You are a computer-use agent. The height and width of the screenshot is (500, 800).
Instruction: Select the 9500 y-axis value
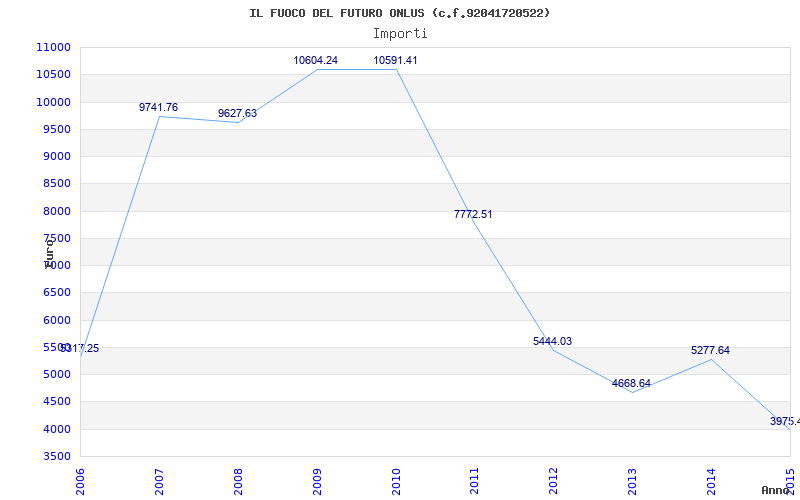point(56,129)
